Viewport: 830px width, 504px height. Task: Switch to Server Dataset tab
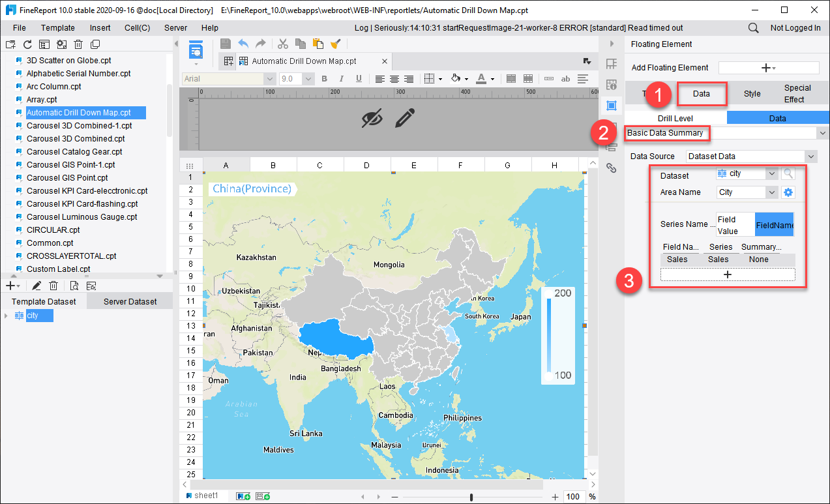click(x=130, y=302)
